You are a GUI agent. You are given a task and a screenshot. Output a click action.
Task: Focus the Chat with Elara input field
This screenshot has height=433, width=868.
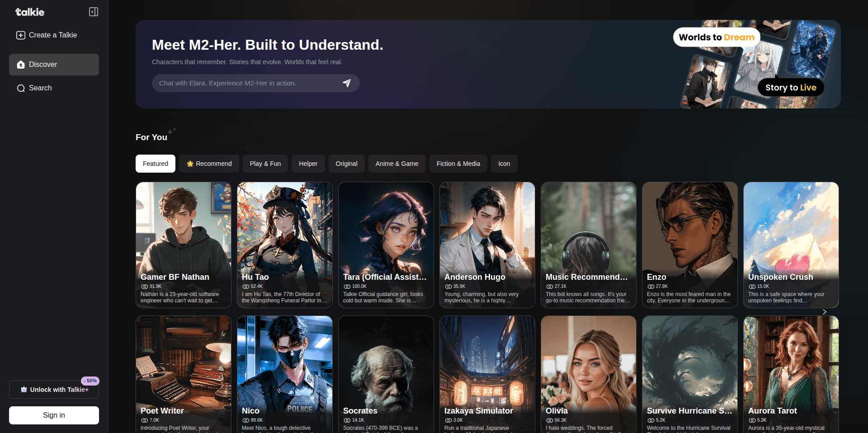(x=244, y=83)
